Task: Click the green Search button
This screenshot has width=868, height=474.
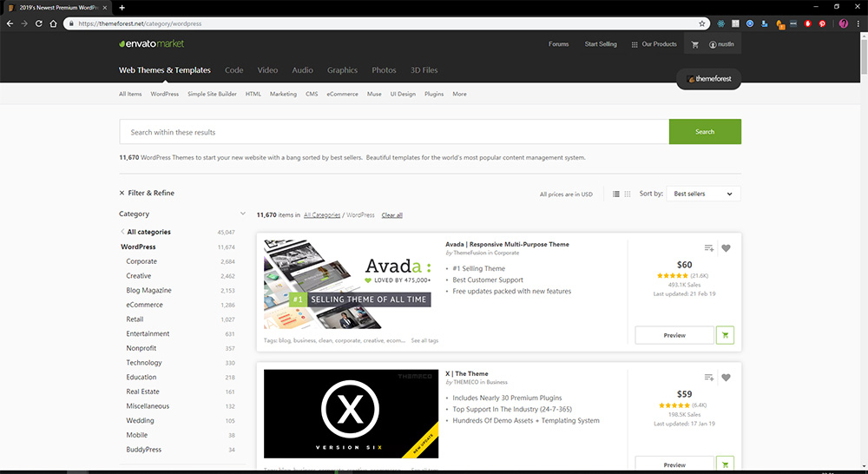Action: click(x=705, y=132)
